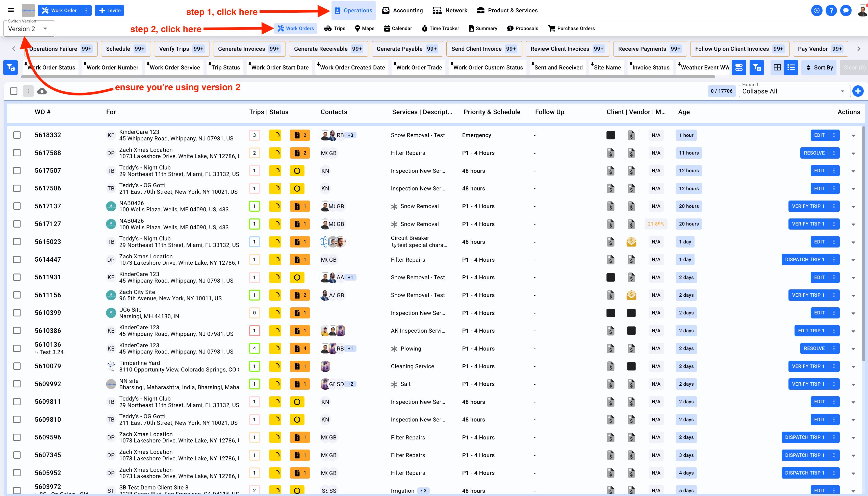This screenshot has width=868, height=496.
Task: Switch to grid table view icon
Action: (777, 67)
